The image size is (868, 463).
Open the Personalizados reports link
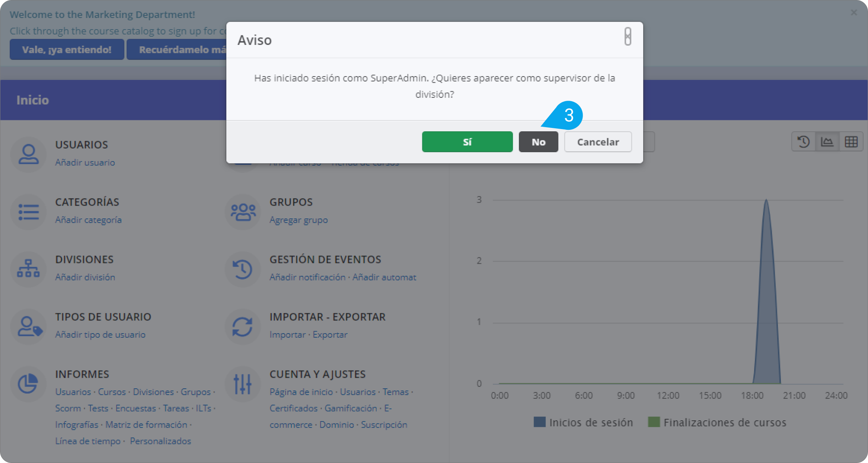click(x=161, y=441)
